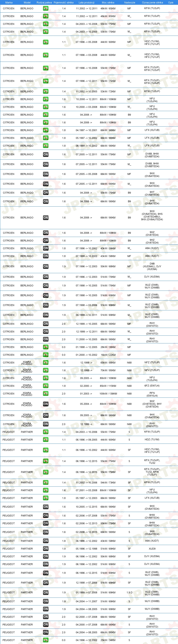The image size is (178, 644).
Task: Click PB icon in Xsara Picasso 65kW / 88KM row
Action: (46, 363)
